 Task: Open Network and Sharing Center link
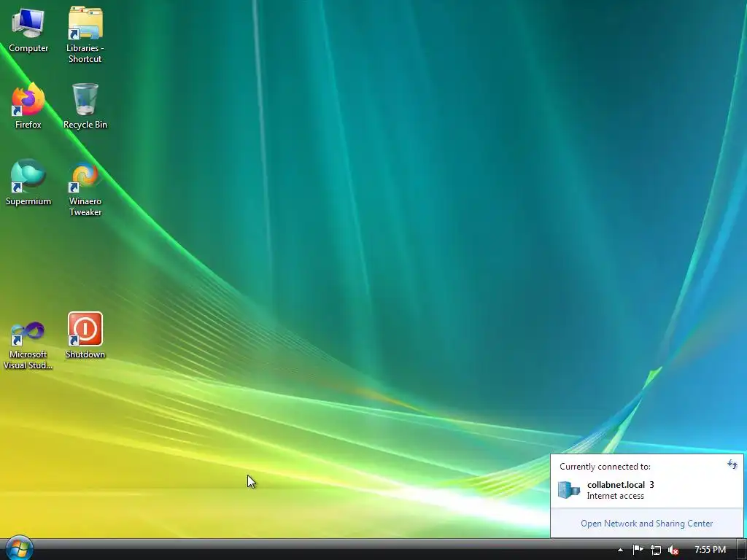click(x=646, y=524)
